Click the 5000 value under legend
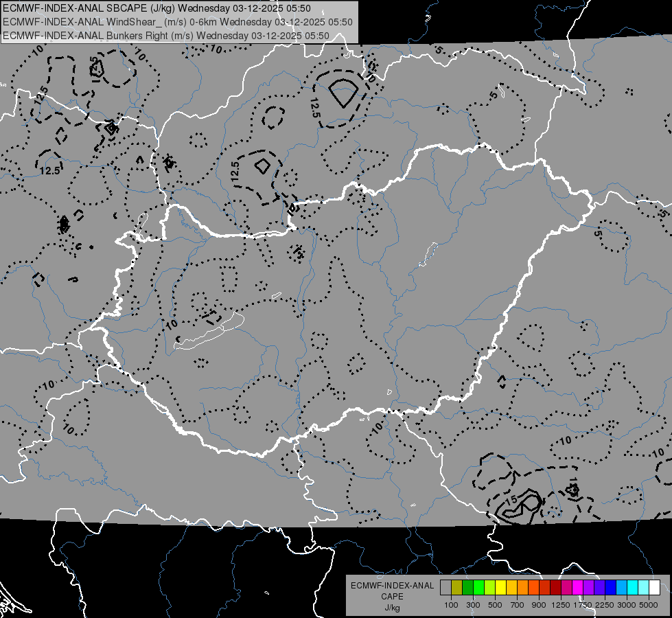The width and height of the screenshot is (672, 618). click(649, 605)
